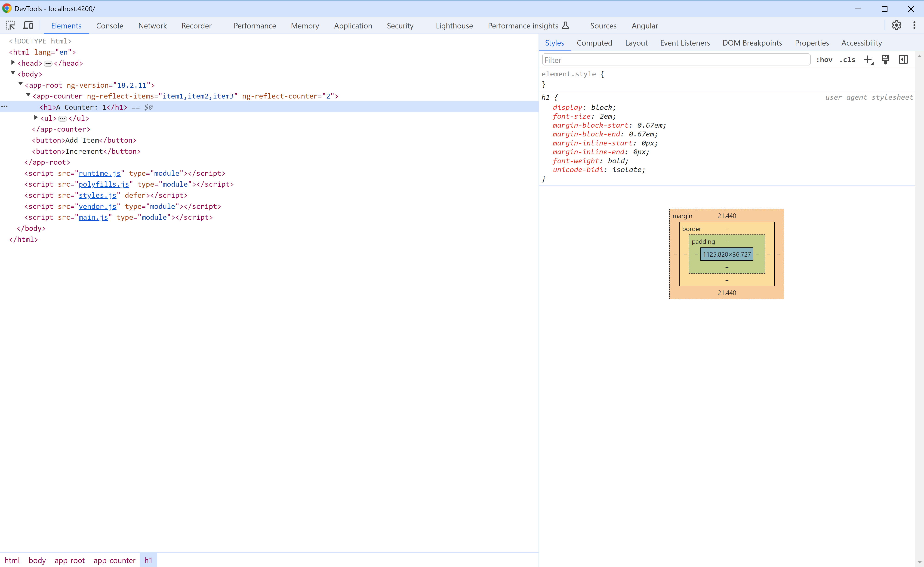Screen dimensions: 924x567
Task: Click the font-weight bold value
Action: pos(616,161)
